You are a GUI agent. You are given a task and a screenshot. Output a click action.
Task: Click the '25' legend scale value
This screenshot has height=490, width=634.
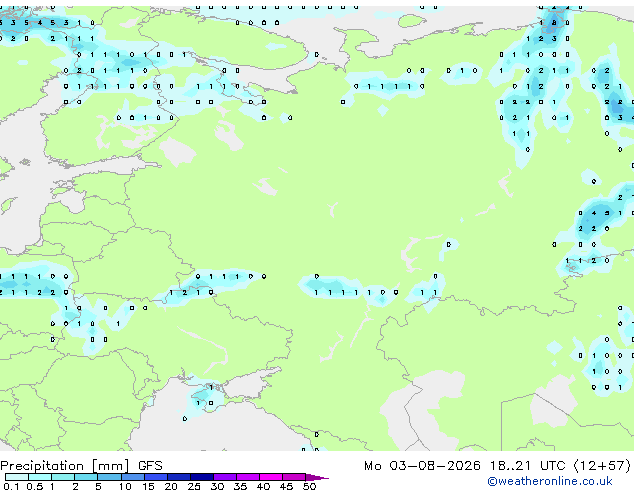pyautogui.click(x=194, y=486)
